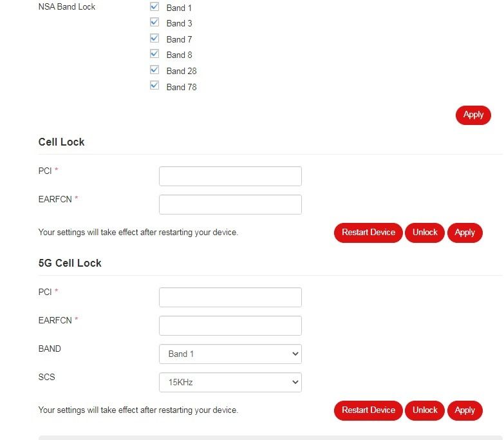
Task: Expand the SCS dropdown showing 15KHz
Action: [x=230, y=383]
